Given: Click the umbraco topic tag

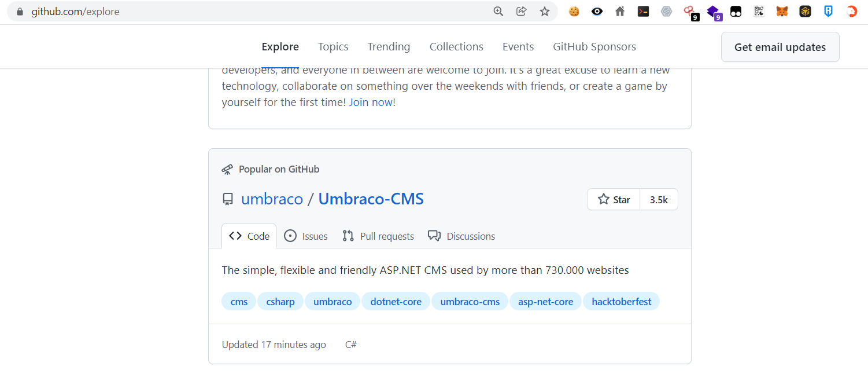Looking at the screenshot, I should 333,302.
